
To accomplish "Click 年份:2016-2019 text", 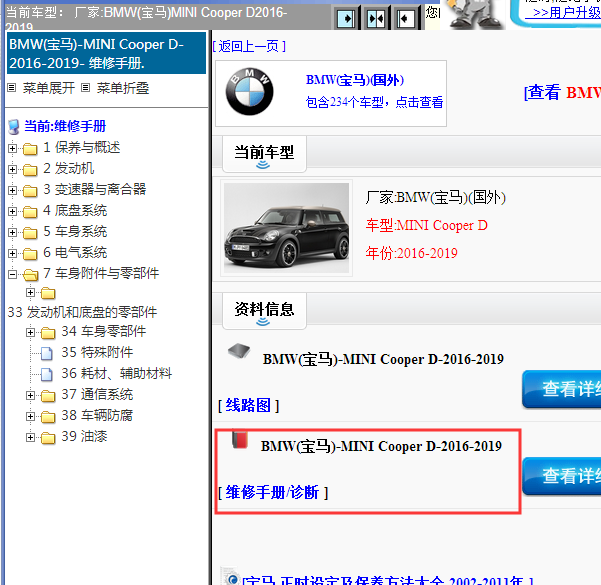I will pyautogui.click(x=412, y=253).
